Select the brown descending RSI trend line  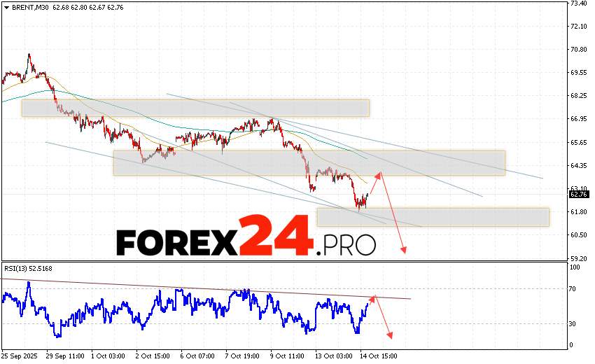click(210, 288)
